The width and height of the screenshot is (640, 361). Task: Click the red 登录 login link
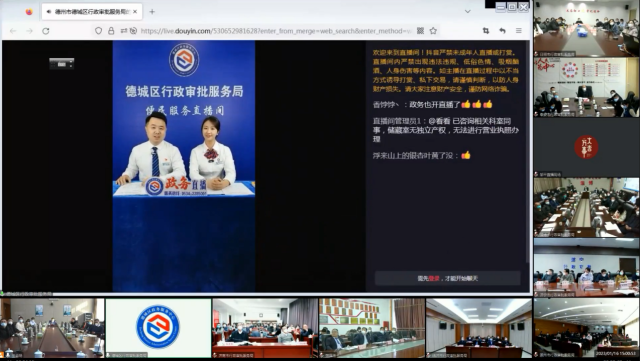coord(434,279)
